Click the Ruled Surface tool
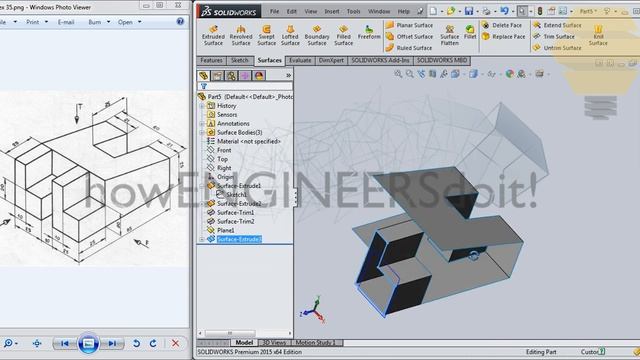The width and height of the screenshot is (640, 360). click(409, 48)
